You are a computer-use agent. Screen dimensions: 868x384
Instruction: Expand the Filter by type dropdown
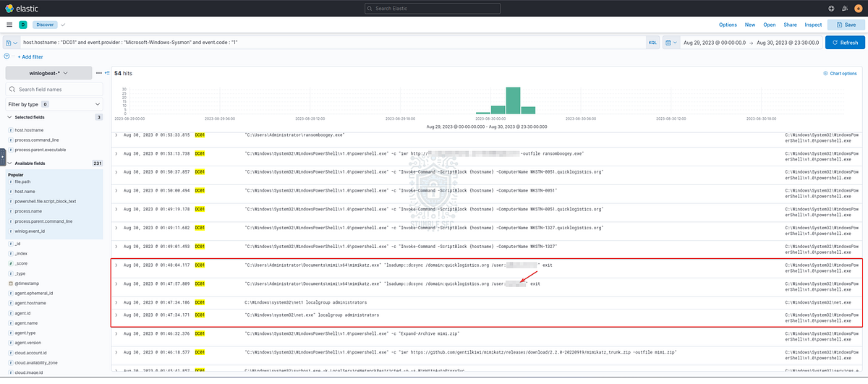tap(54, 104)
